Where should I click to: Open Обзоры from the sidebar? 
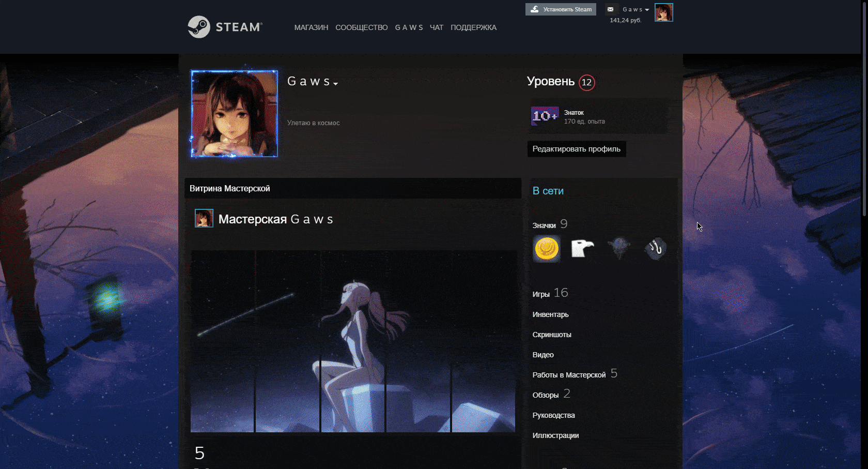546,395
